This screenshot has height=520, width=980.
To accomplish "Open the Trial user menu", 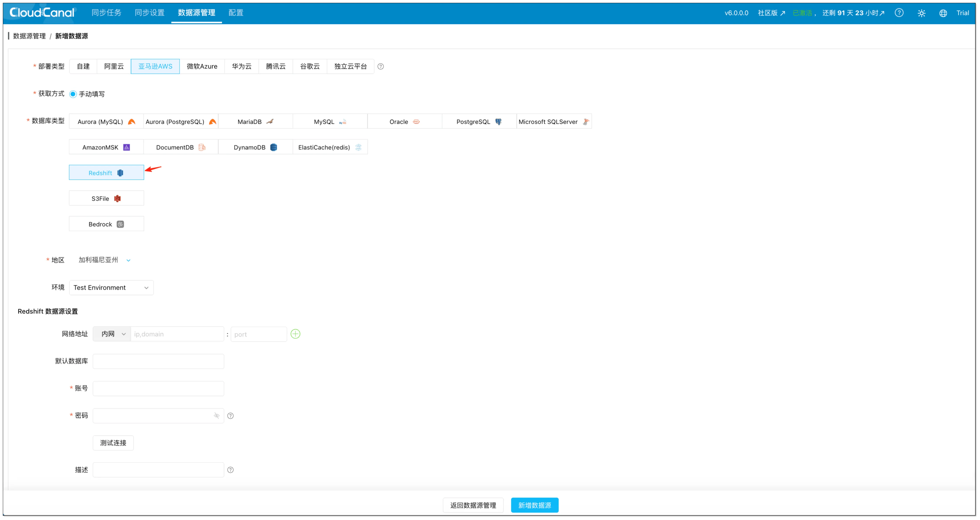I will click(963, 13).
